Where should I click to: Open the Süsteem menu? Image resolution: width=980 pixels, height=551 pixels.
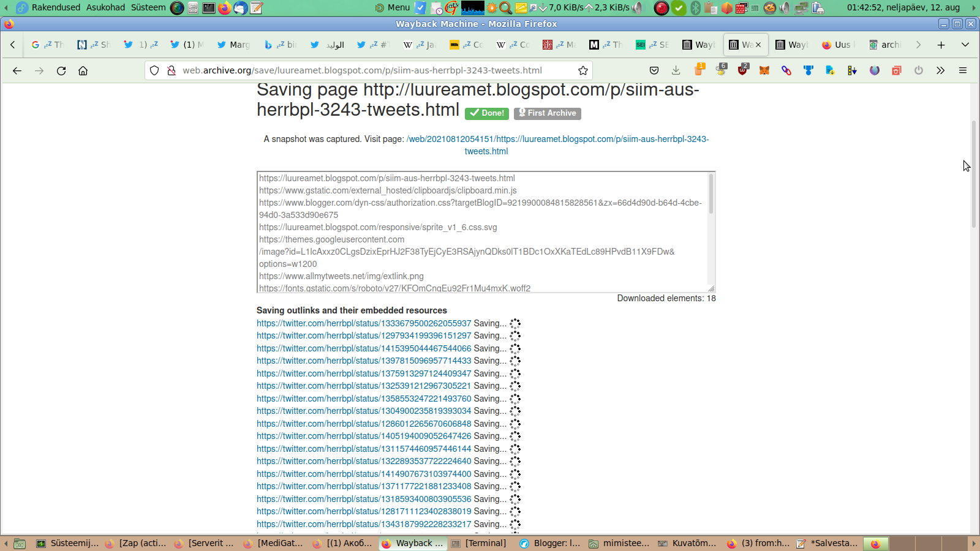[x=148, y=8]
